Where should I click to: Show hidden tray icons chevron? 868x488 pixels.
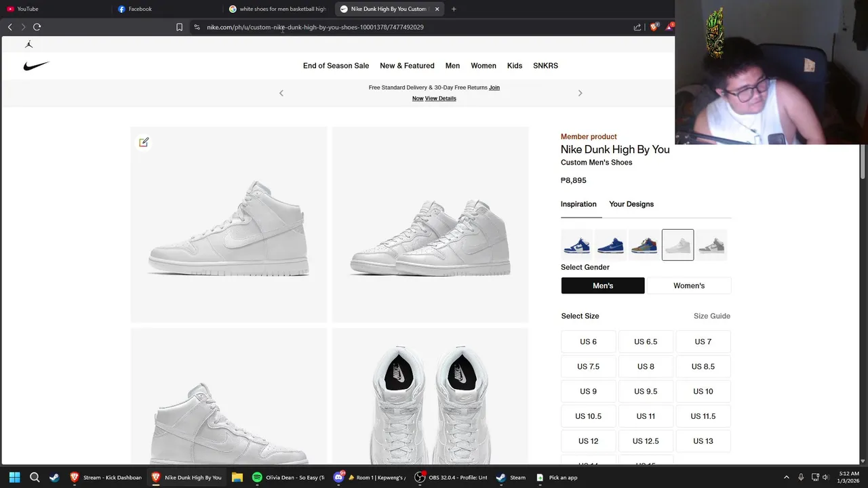pyautogui.click(x=787, y=477)
